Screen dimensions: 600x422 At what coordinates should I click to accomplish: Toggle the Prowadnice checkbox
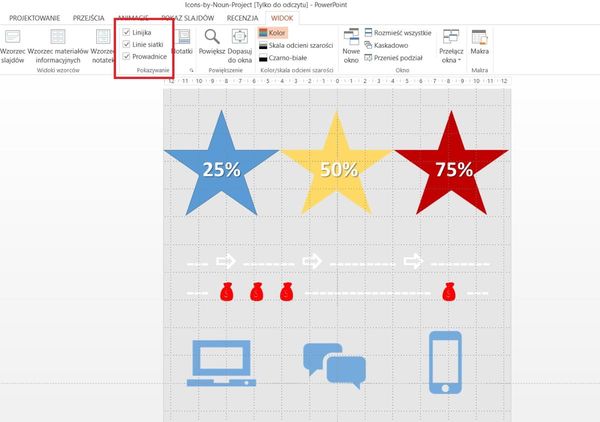point(126,57)
